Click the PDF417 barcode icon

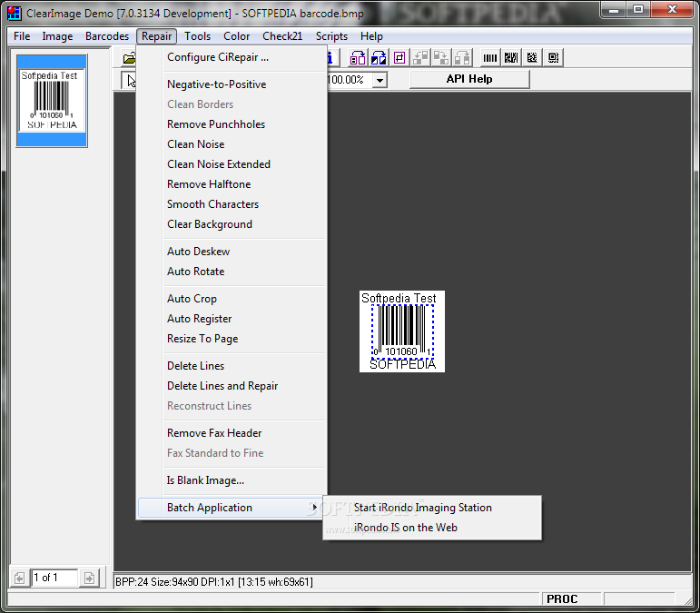click(x=511, y=57)
